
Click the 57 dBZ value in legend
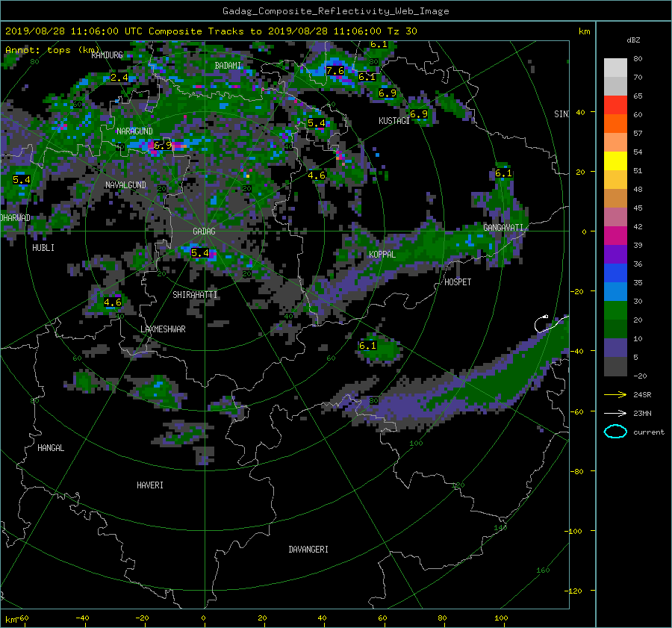click(x=638, y=134)
